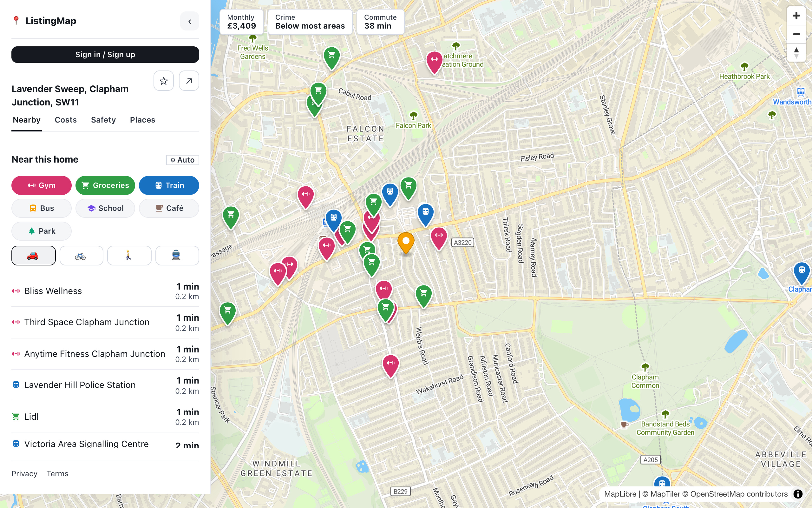Image resolution: width=812 pixels, height=508 pixels.
Task: Select the Lidl list entry
Action: (105, 417)
